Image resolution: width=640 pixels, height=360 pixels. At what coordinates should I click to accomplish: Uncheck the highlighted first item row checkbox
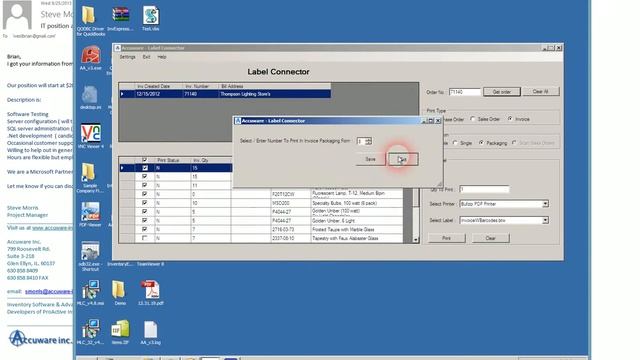click(x=144, y=168)
